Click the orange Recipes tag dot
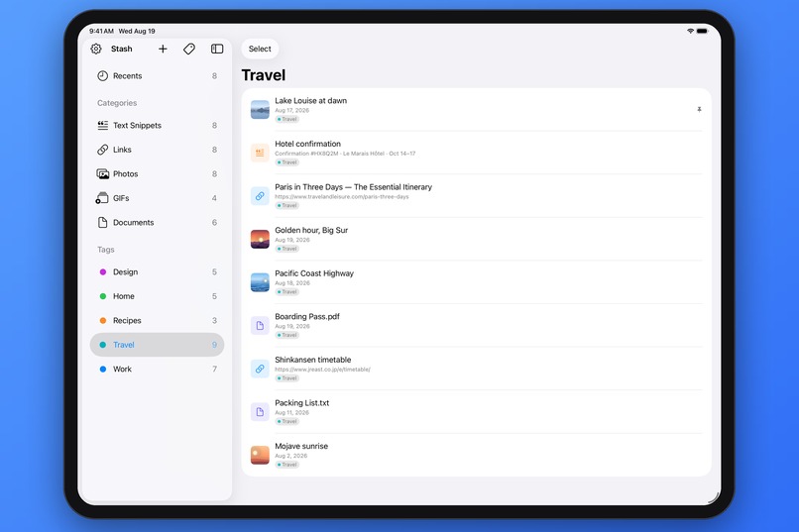The height and width of the screenshot is (532, 799). point(103,321)
